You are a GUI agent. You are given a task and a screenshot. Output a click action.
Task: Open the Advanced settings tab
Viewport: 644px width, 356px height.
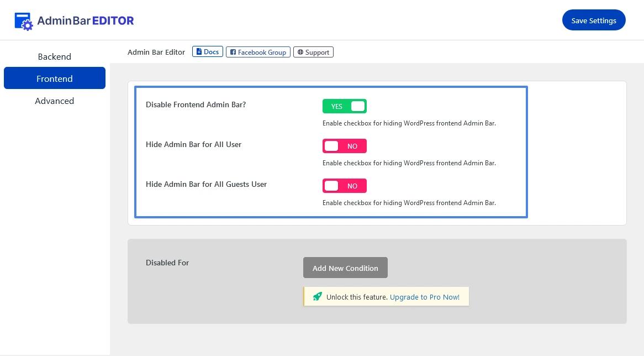click(54, 101)
